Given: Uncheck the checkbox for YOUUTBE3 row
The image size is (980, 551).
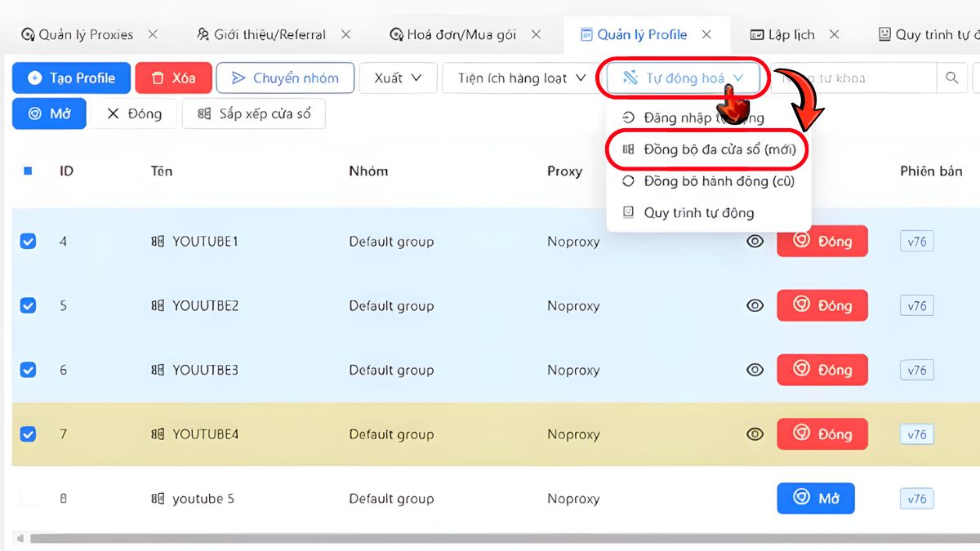Looking at the screenshot, I should coord(28,370).
